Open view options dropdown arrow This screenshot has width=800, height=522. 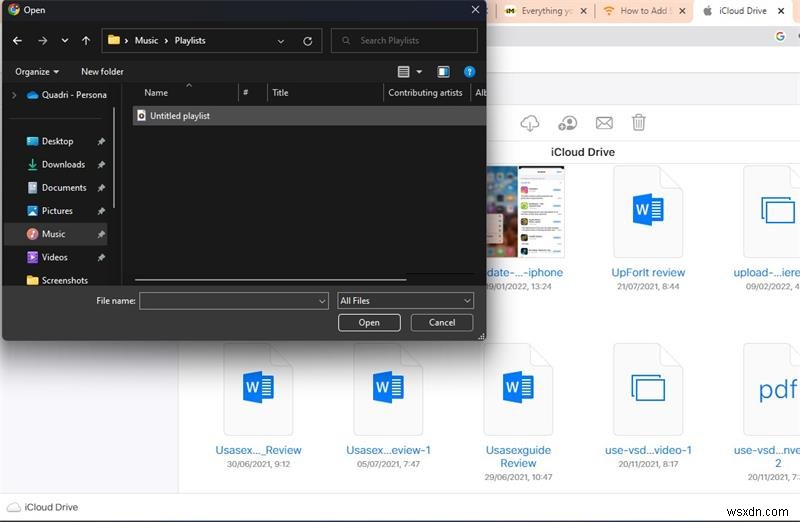tap(419, 72)
